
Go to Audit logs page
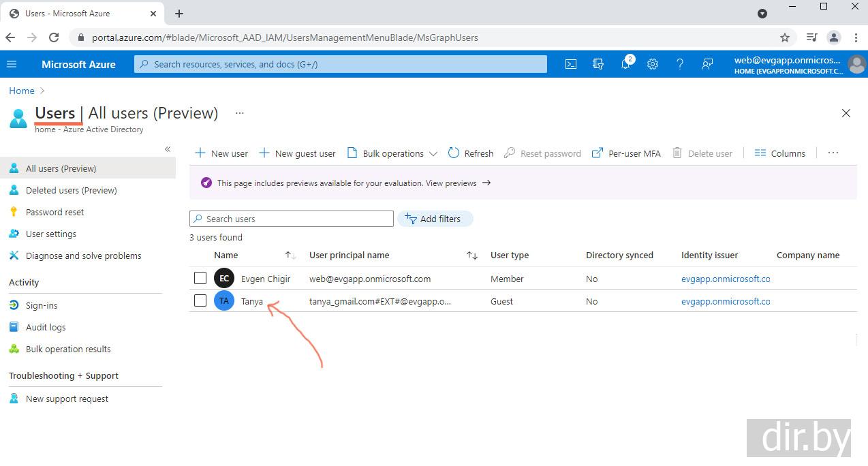46,327
